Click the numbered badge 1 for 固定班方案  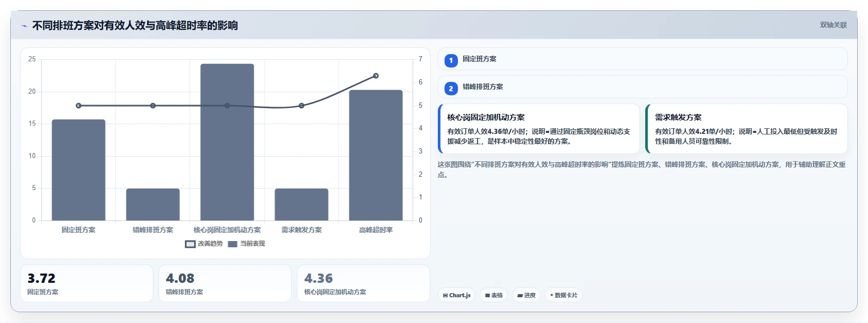pyautogui.click(x=451, y=61)
